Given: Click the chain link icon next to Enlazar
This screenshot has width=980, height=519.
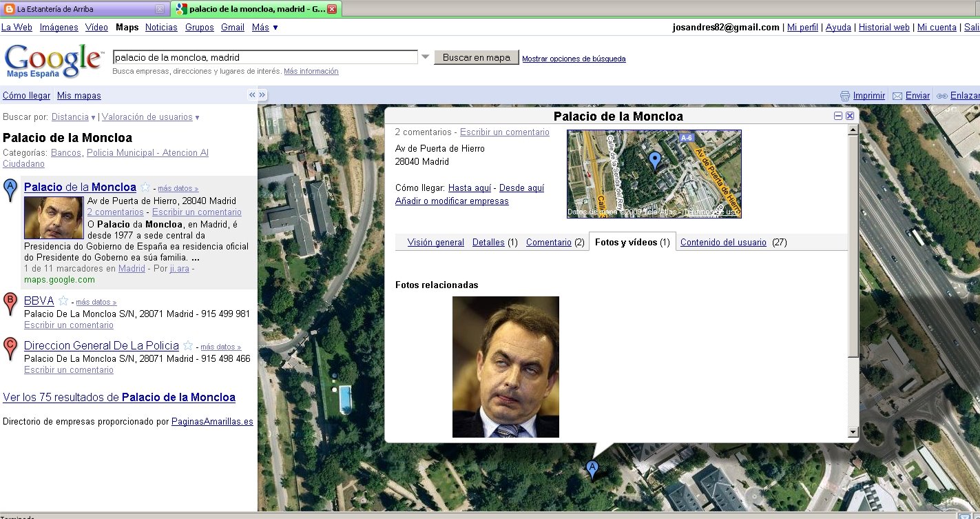Looking at the screenshot, I should 942,96.
